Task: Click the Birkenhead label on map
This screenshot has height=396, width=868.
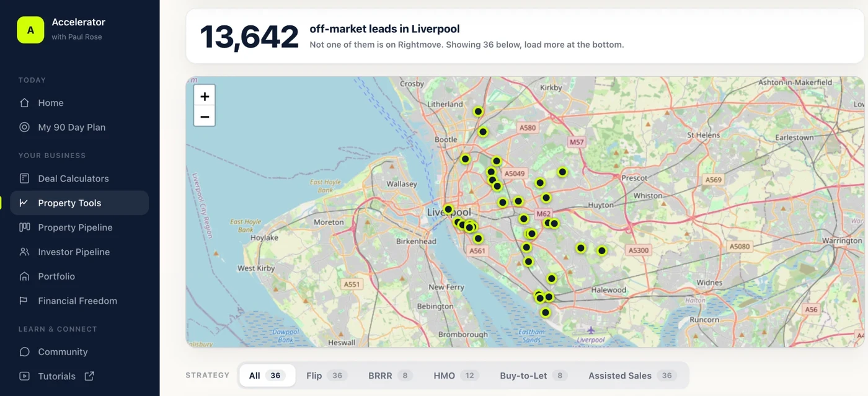Action: click(416, 241)
